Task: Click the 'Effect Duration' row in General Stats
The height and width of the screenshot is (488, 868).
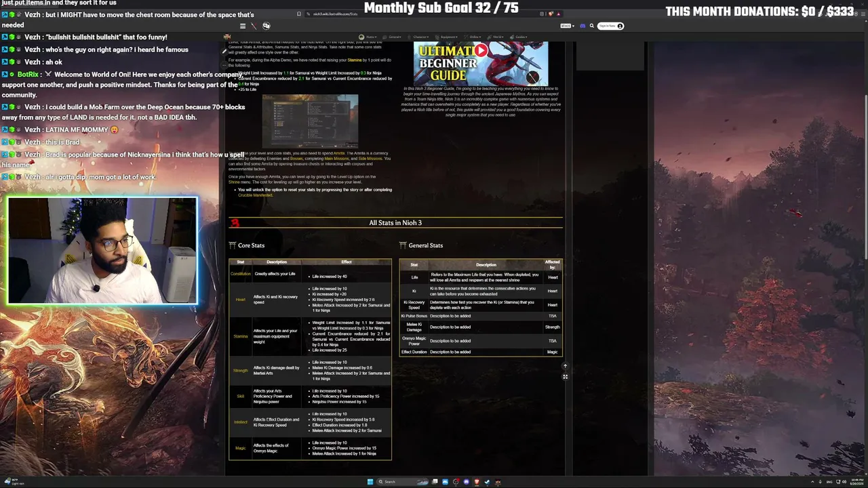Action: pos(481,352)
